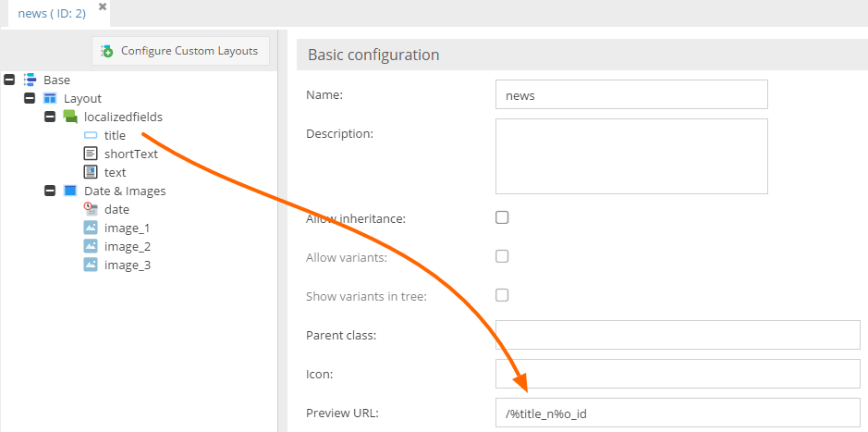Image resolution: width=868 pixels, height=432 pixels.
Task: Click the date field calendar icon
Action: click(x=91, y=209)
